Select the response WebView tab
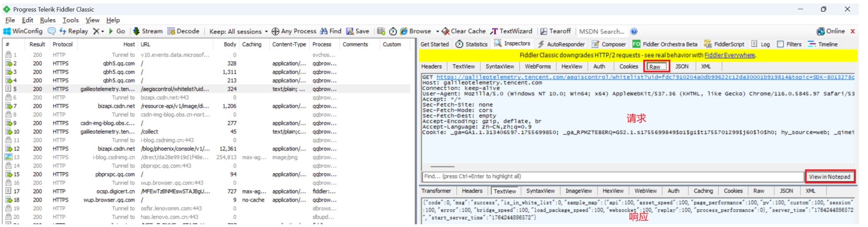This screenshot has width=868, height=227. (646, 191)
